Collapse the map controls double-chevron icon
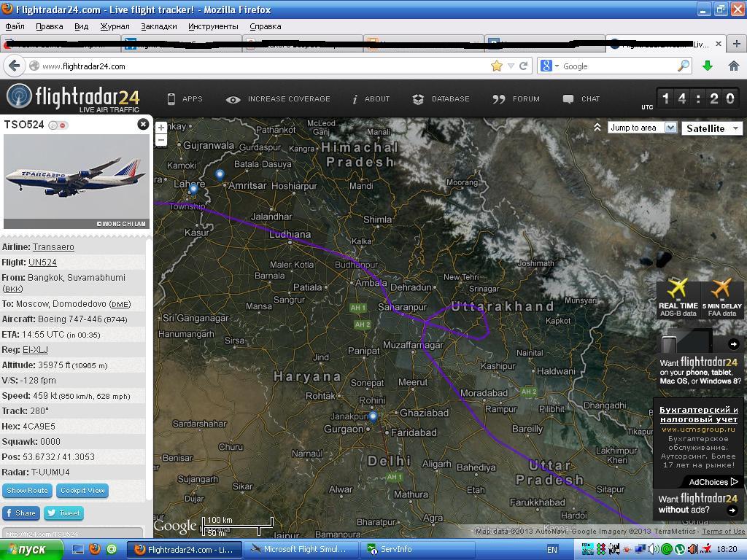 [597, 127]
